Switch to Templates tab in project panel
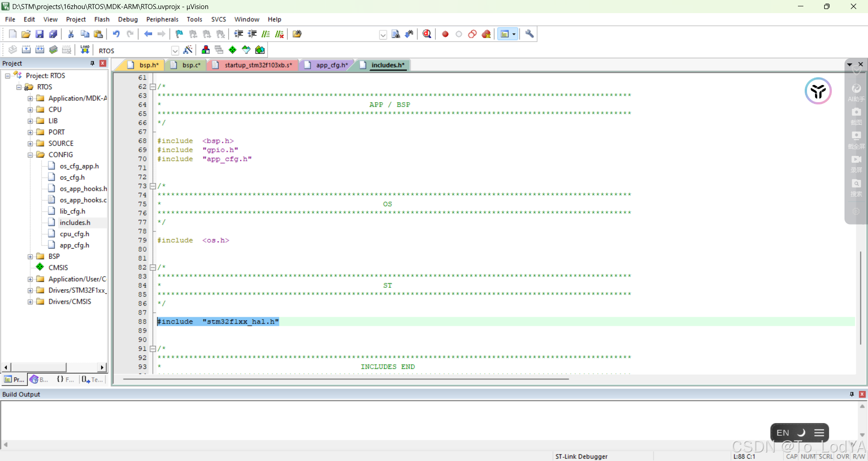The width and height of the screenshot is (868, 461). (x=92, y=380)
